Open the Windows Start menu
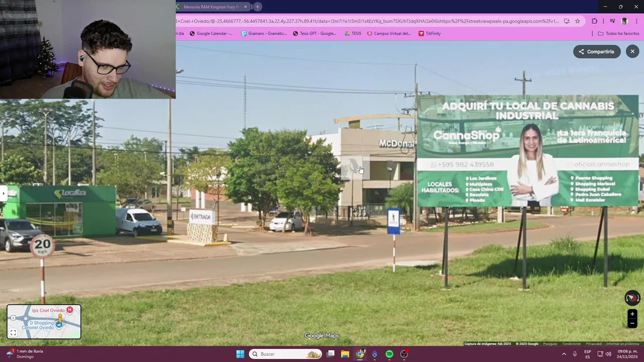The width and height of the screenshot is (644, 362). click(x=240, y=354)
